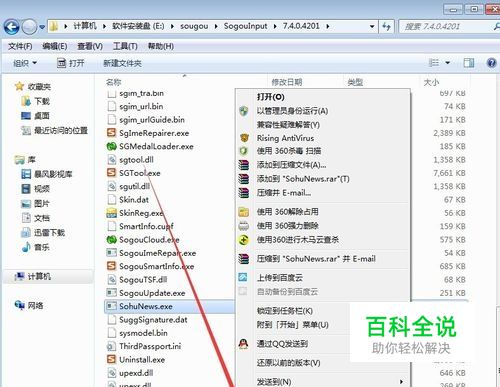The width and height of the screenshot is (500, 387).
Task: Sort by the 大小 column header
Action: (431, 82)
